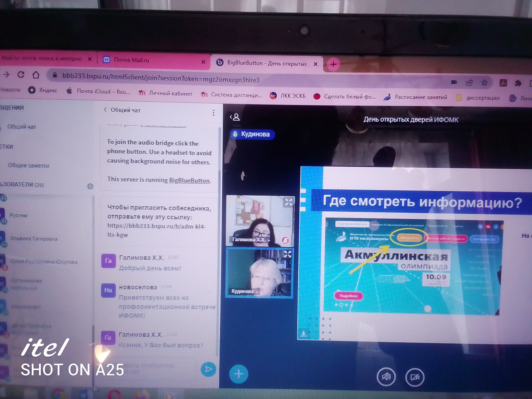Fullscreen the Галимова Х.Х. webcam
The width and height of the screenshot is (532, 399).
(288, 202)
